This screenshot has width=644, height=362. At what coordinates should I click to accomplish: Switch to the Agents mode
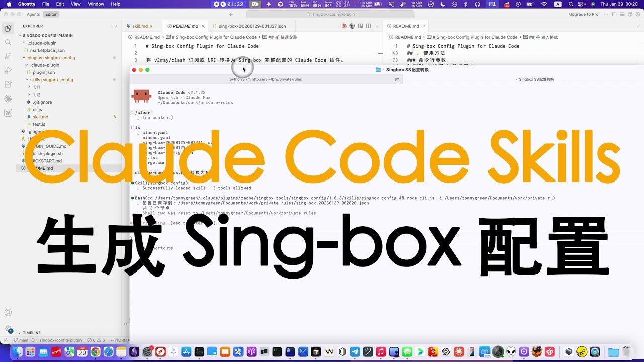(x=33, y=14)
